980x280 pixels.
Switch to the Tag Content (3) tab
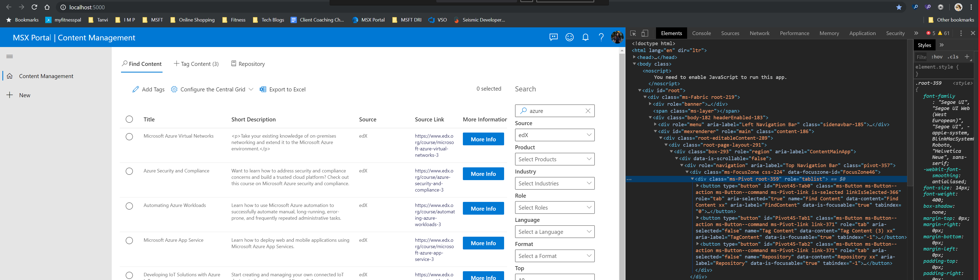click(196, 64)
